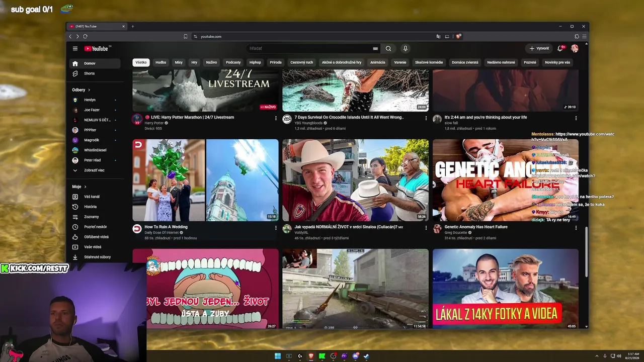
Task: Select the Mixy filter chip
Action: click(179, 62)
